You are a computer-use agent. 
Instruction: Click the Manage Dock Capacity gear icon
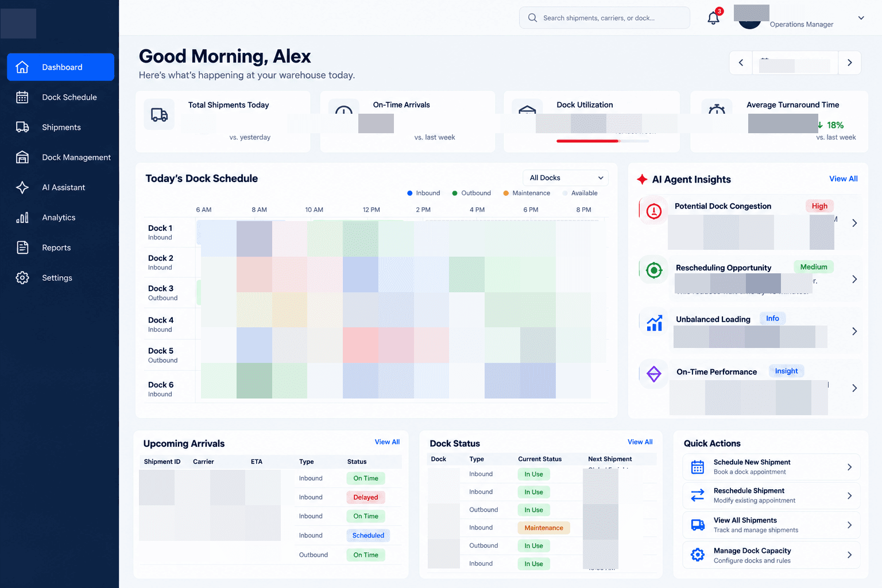click(x=698, y=555)
